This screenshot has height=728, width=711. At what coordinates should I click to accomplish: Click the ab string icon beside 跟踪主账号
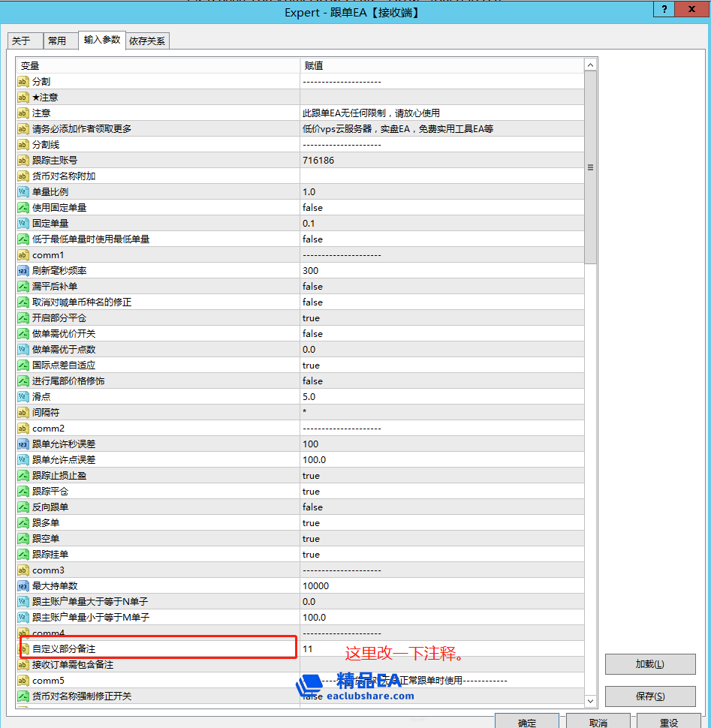[x=23, y=160]
